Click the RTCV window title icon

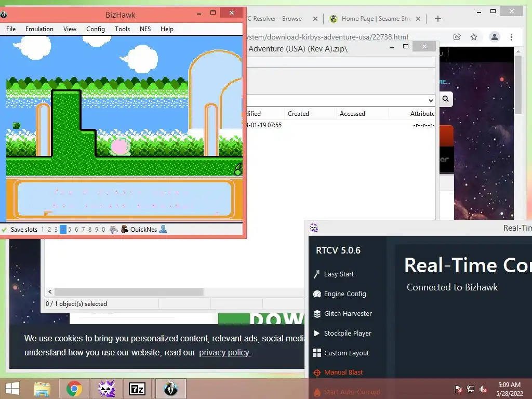(x=314, y=228)
